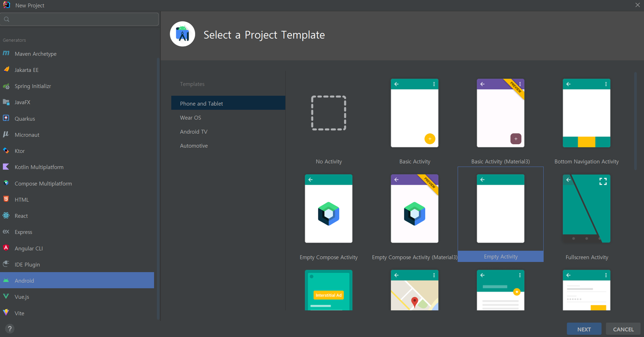Viewport: 644px width, 337px height.
Task: Click the No Activity caption
Action: [x=329, y=161]
